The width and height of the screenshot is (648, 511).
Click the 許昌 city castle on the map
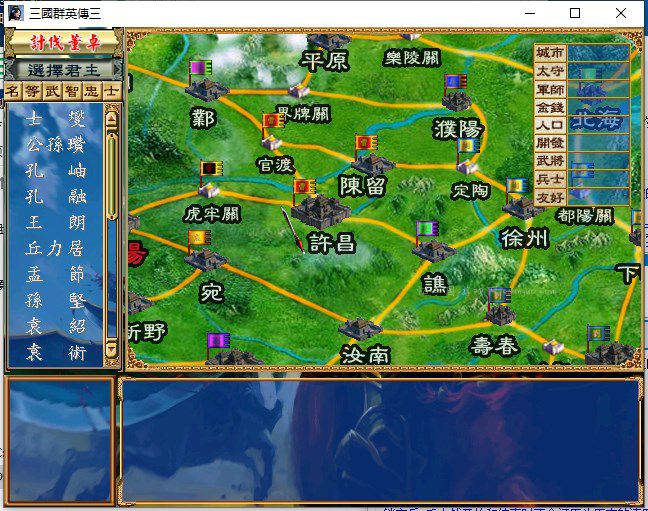pos(320,212)
